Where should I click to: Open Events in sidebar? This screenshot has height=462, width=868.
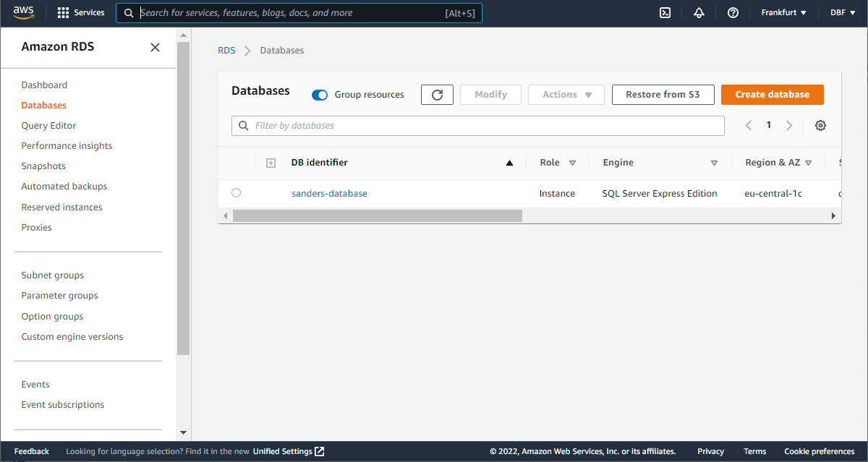click(x=35, y=384)
